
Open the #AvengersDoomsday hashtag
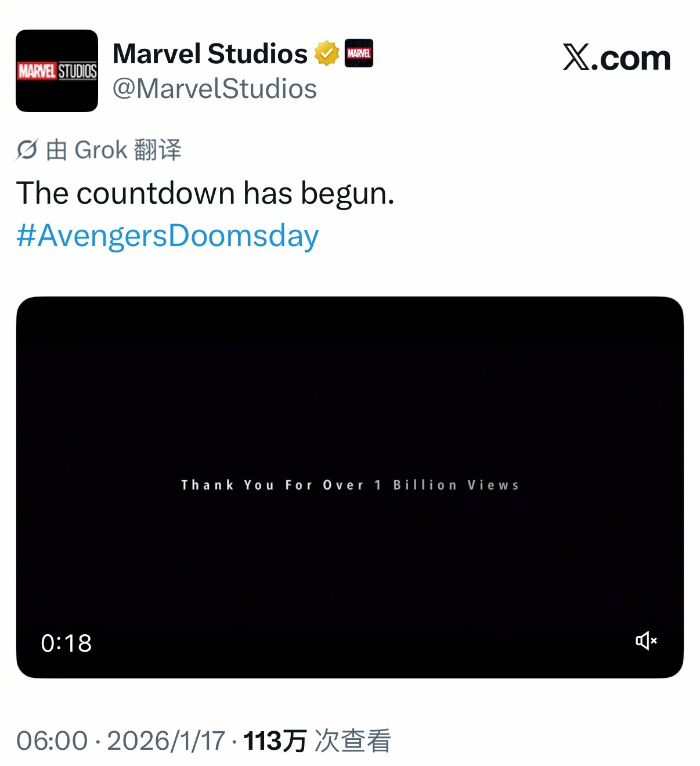click(x=168, y=236)
